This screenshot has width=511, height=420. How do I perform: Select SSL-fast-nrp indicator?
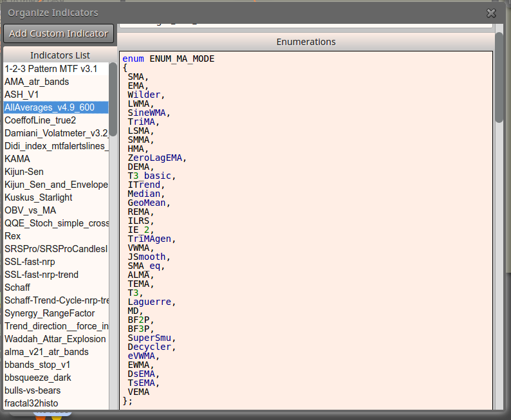[x=56, y=262]
